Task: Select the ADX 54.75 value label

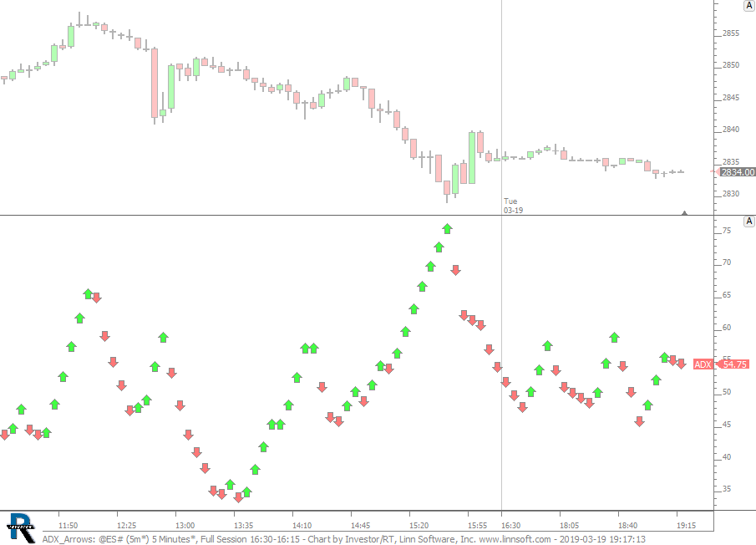Action: [734, 364]
